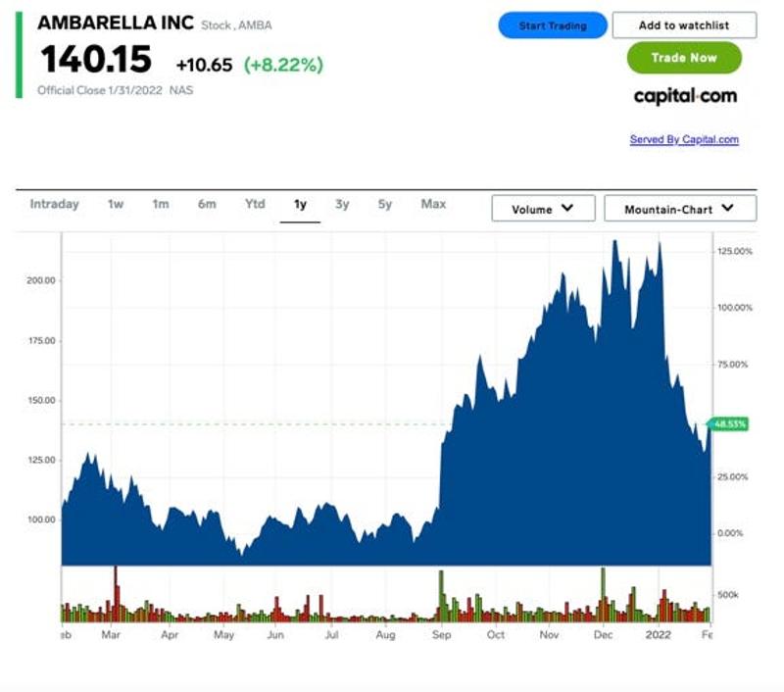Select the 1y timeframe tab
The height and width of the screenshot is (692, 784).
point(300,204)
